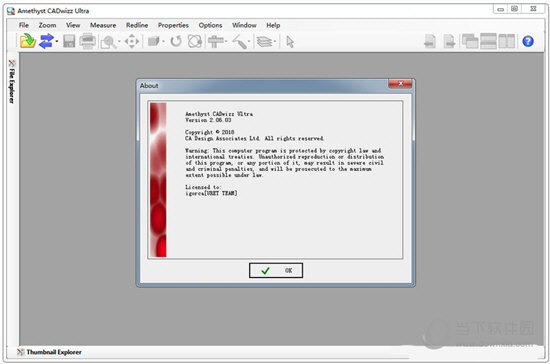Screen dimensions: 550x364
Task: Open the Redline menu
Action: 137,25
